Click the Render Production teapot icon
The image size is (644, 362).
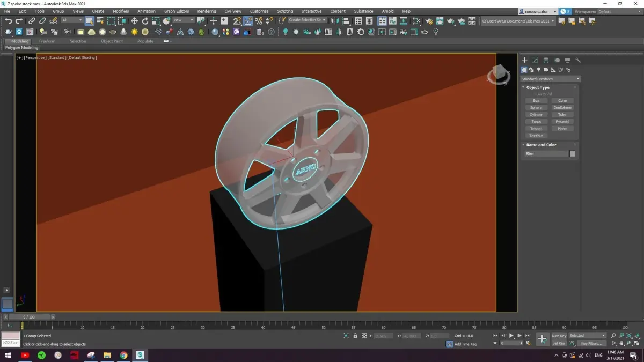451,20
